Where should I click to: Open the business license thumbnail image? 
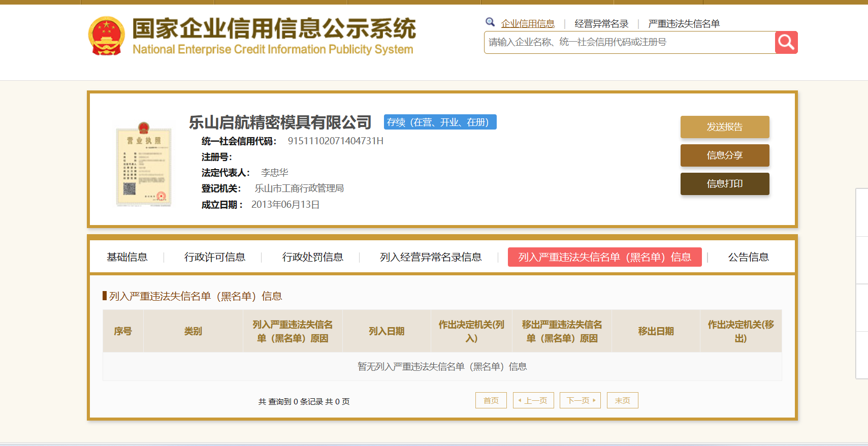(144, 164)
